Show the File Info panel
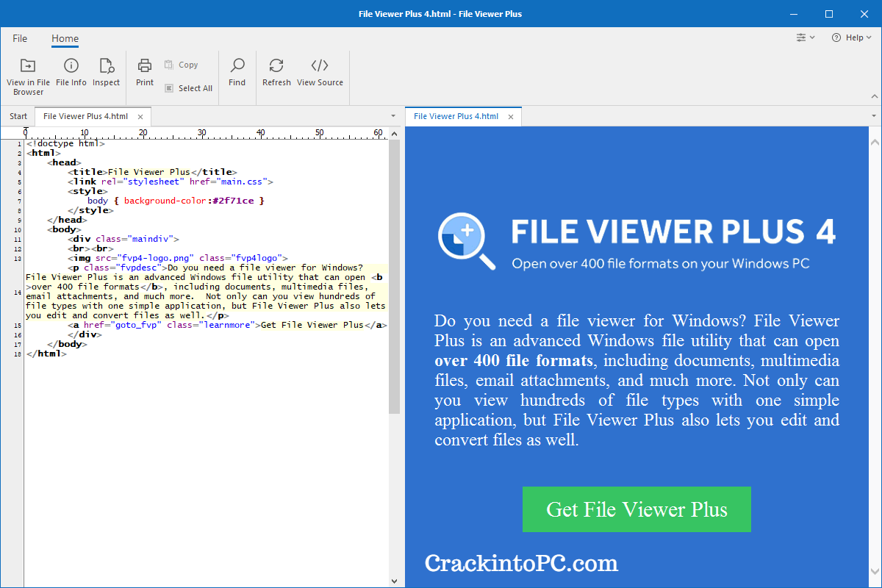 coord(71,73)
